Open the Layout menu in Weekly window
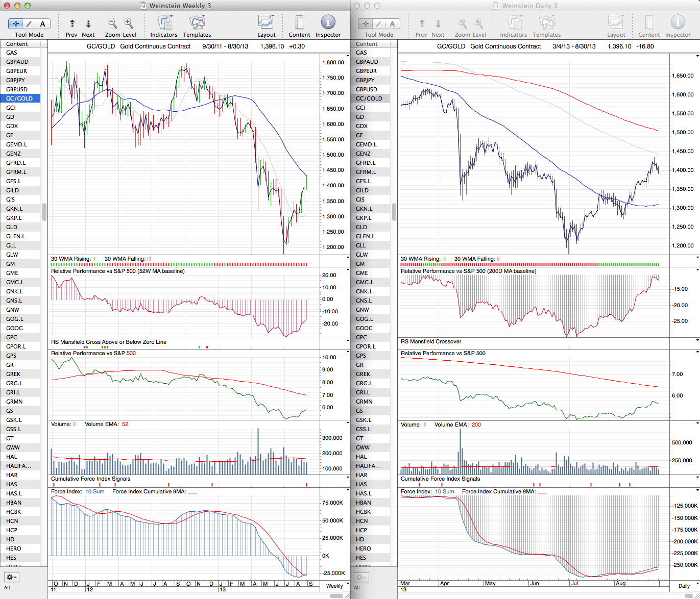This screenshot has width=700, height=599. pos(266,22)
